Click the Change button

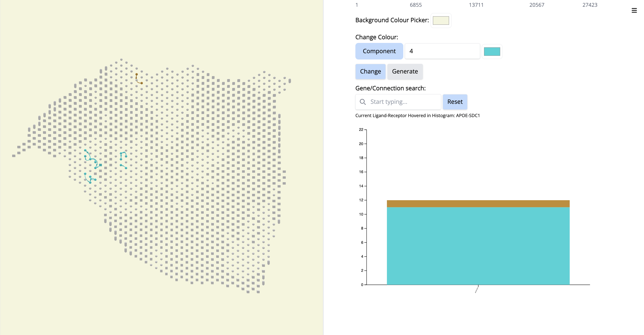pos(370,71)
